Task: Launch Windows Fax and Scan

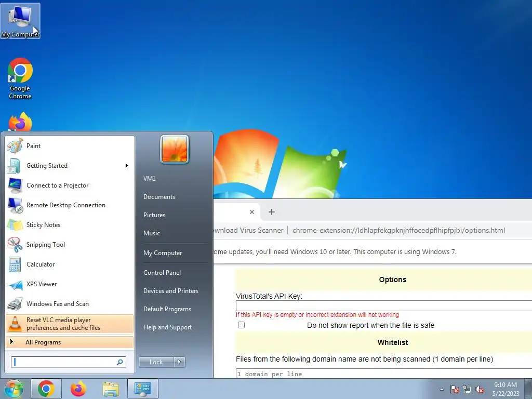Action: 70,303
